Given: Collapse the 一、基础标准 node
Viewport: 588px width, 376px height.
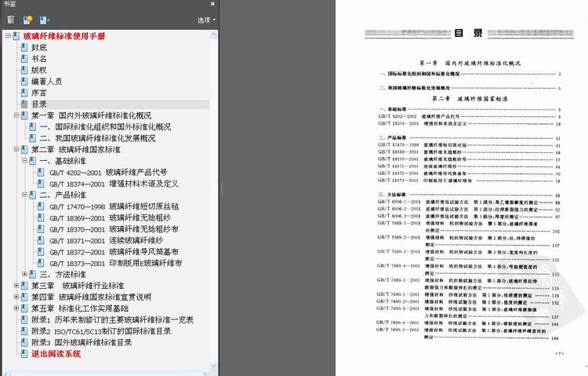Looking at the screenshot, I should coord(24,161).
